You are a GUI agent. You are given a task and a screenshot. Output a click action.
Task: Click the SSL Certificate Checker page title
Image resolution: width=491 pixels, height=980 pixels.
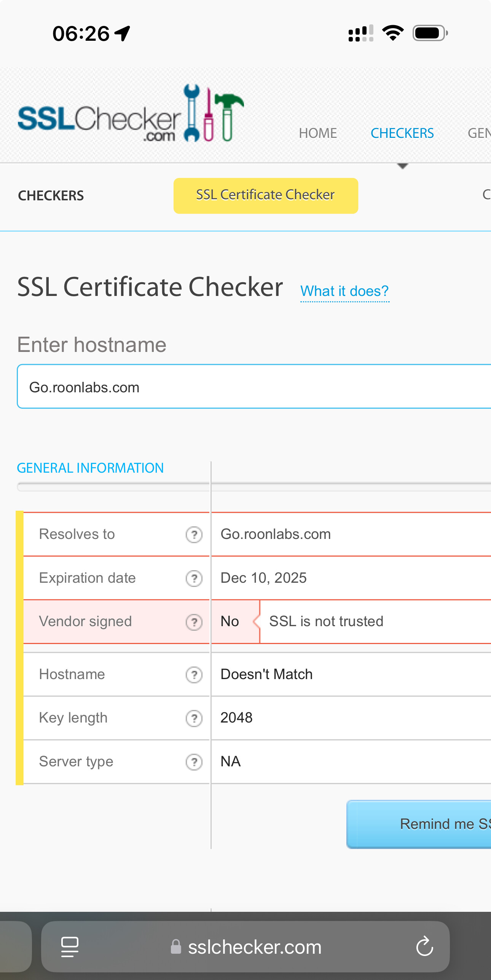click(150, 287)
